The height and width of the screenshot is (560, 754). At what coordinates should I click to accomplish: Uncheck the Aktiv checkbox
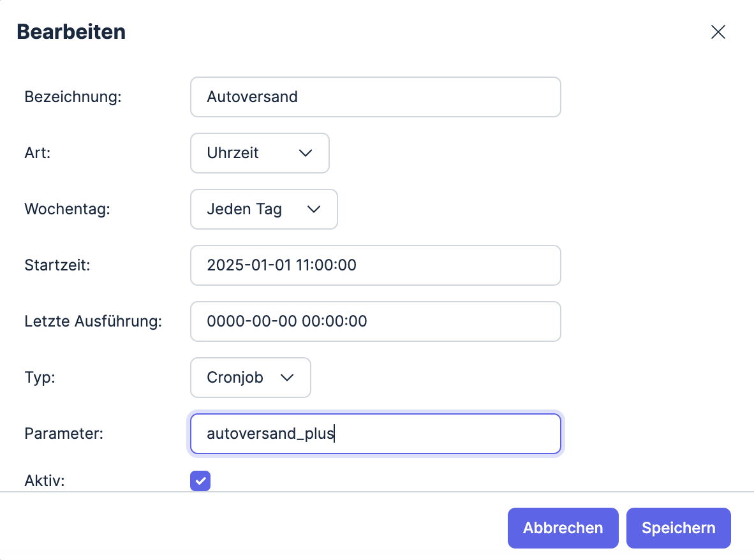tap(200, 481)
